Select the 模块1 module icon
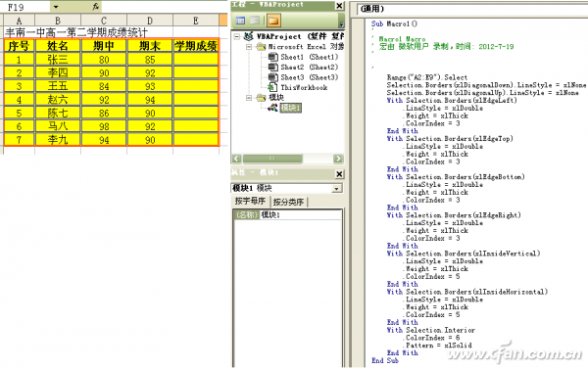The height and width of the screenshot is (370, 588). click(273, 108)
